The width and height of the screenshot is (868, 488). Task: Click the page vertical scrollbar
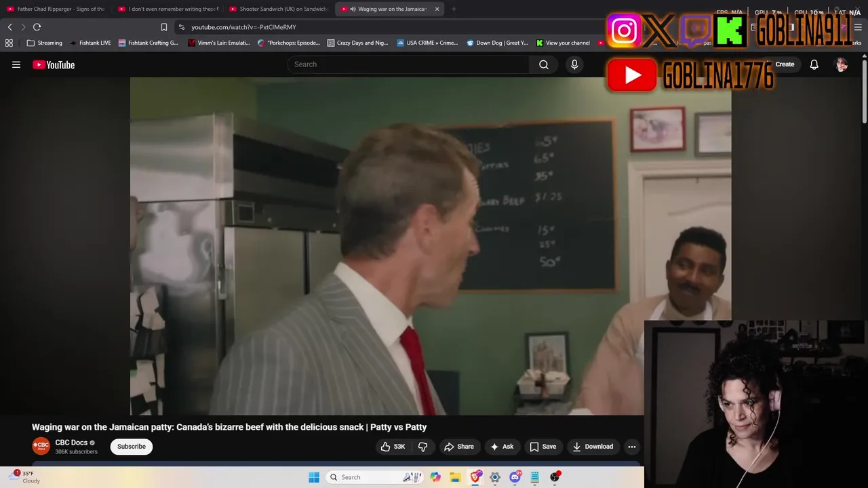click(x=865, y=92)
